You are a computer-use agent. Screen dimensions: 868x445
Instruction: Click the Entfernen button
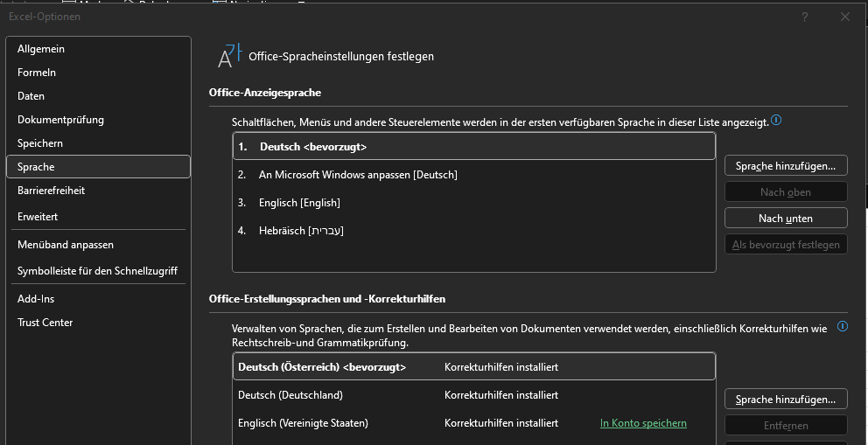[x=786, y=426]
